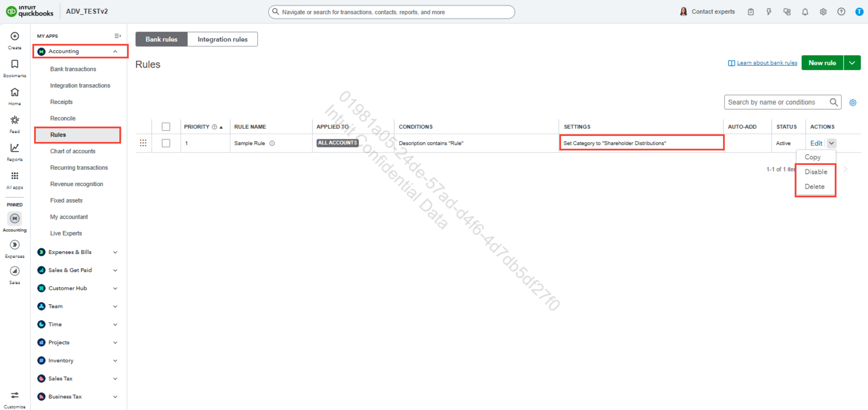Go to the Home icon
This screenshot has width=868, height=410.
(14, 92)
